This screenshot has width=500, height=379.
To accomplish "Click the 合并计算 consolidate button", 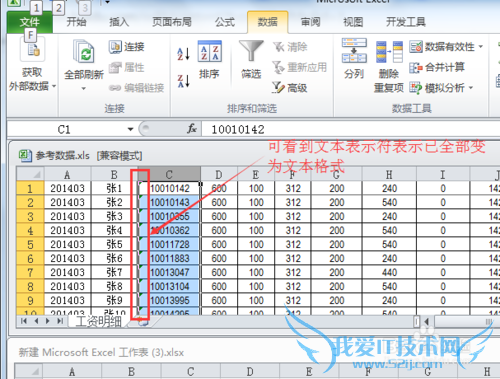I will [x=437, y=67].
